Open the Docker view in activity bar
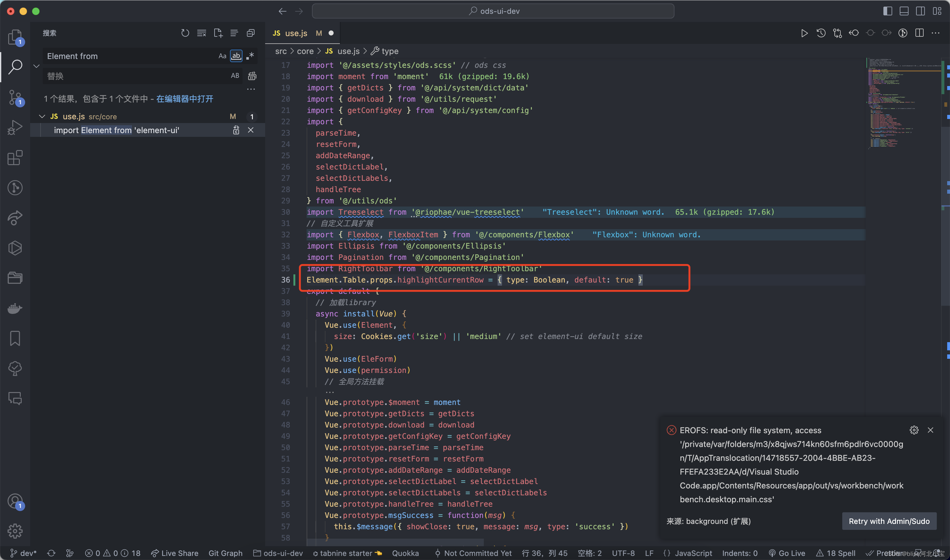Screen dimensions: 950x560 (x=15, y=308)
